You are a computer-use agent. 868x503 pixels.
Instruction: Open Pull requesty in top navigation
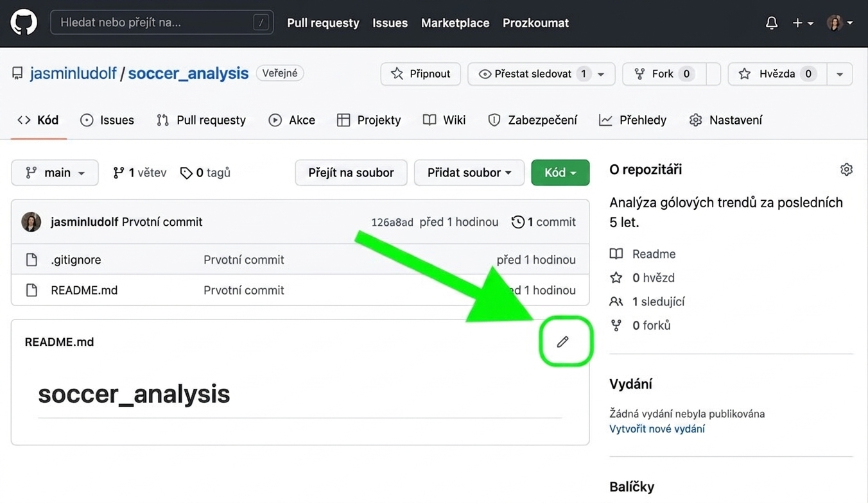pos(323,22)
